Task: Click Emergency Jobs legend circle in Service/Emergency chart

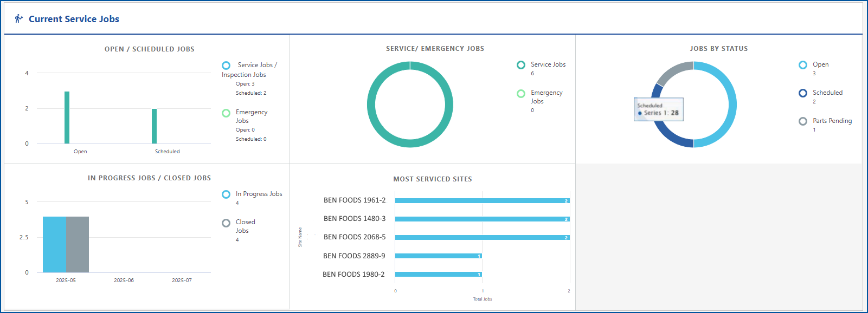Action: [521, 94]
